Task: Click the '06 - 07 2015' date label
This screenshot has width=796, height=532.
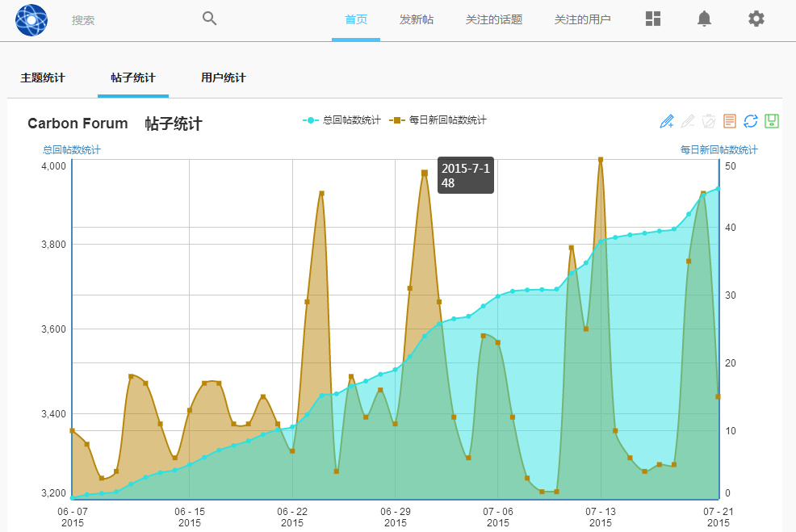Action: (73, 517)
